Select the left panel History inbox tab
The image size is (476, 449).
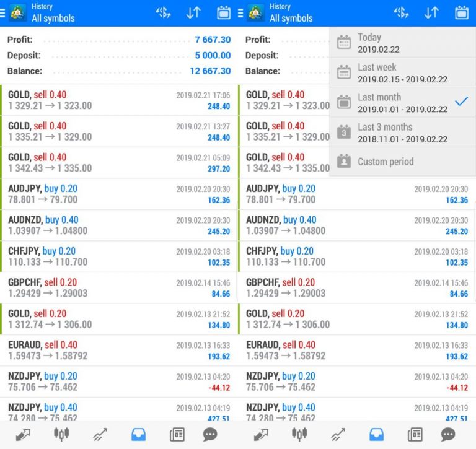(x=138, y=435)
